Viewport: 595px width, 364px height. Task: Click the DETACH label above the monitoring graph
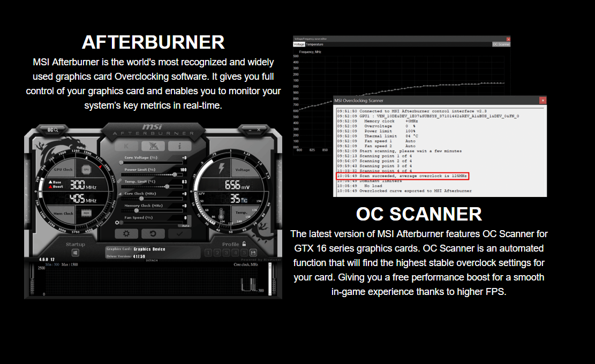[152, 260]
